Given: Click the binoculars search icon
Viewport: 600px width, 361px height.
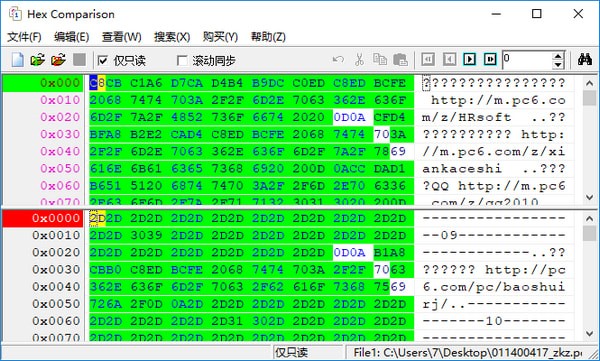Looking at the screenshot, I should pos(585,59).
